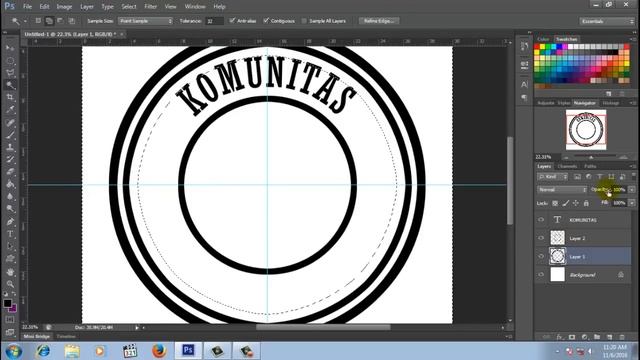Open Firefox from Windows taskbar
Viewport: 640px width, 360px height.
[159, 351]
